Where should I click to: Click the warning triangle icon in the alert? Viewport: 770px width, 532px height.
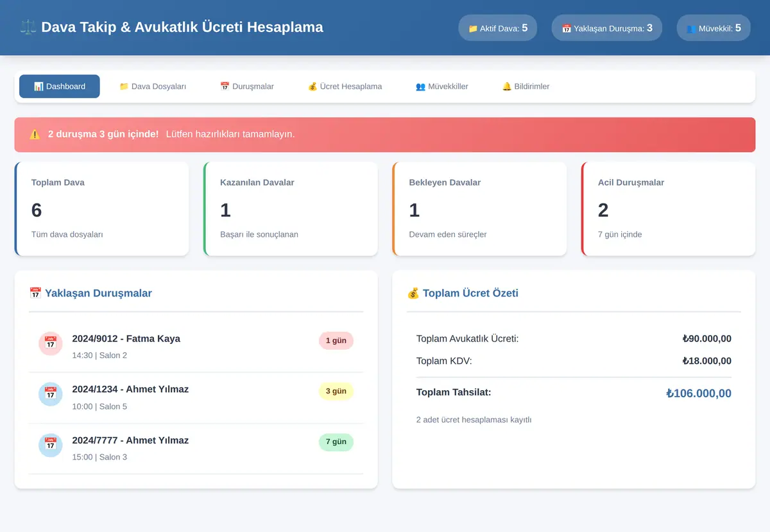tap(35, 134)
